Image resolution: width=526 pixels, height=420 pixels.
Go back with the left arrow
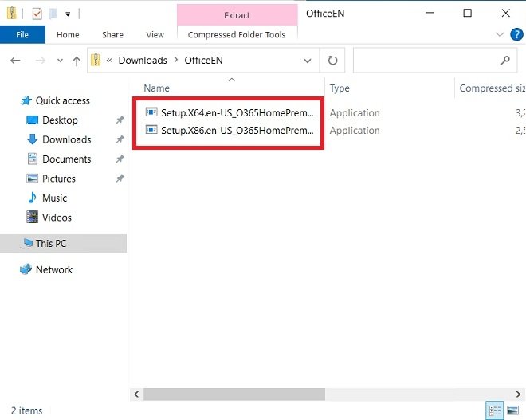pyautogui.click(x=15, y=61)
